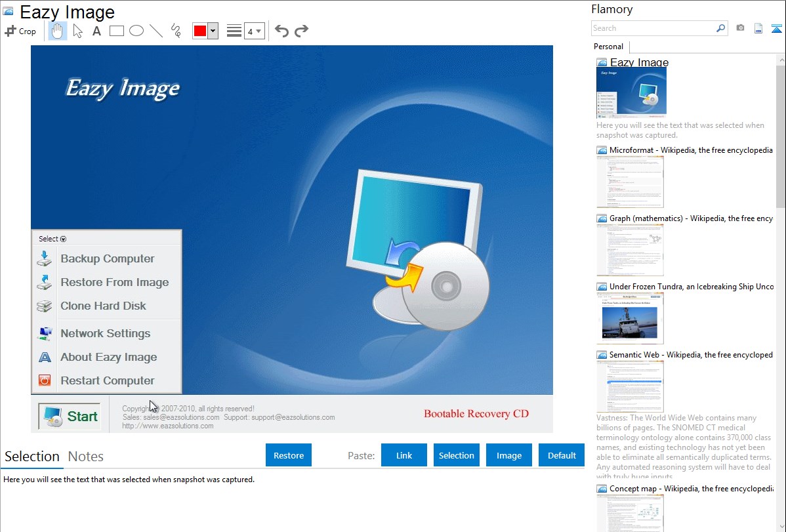Open the Semantic Web snapshot thumbnail

(x=630, y=386)
